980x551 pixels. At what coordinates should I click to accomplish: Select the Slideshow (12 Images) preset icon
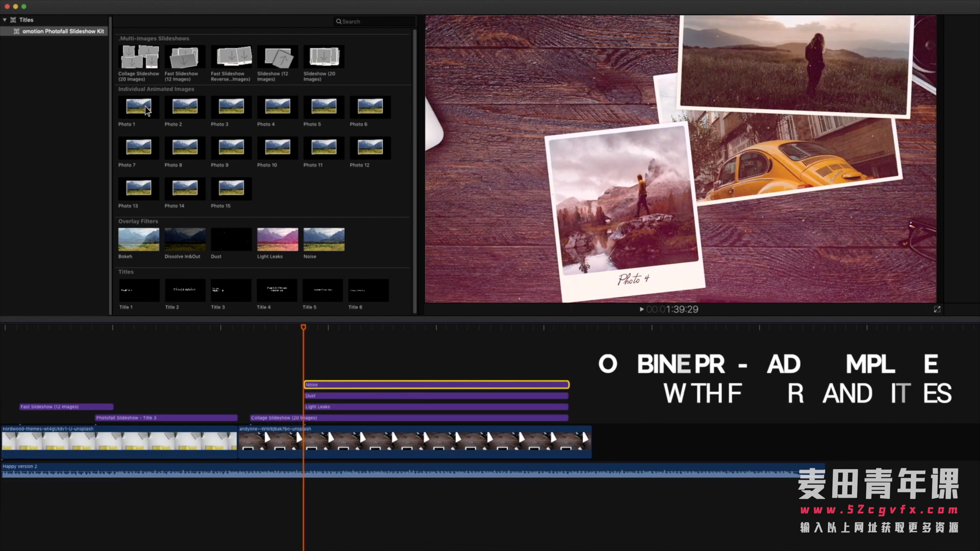click(278, 57)
